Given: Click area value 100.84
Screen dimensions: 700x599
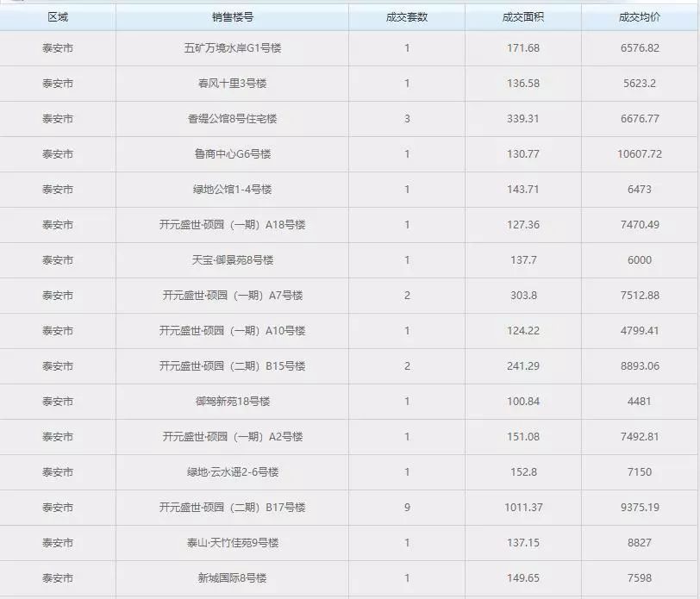Looking at the screenshot, I should tap(523, 402).
